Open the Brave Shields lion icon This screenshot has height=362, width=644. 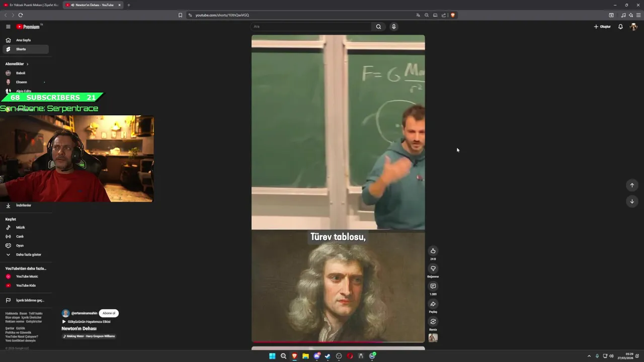[x=452, y=15]
